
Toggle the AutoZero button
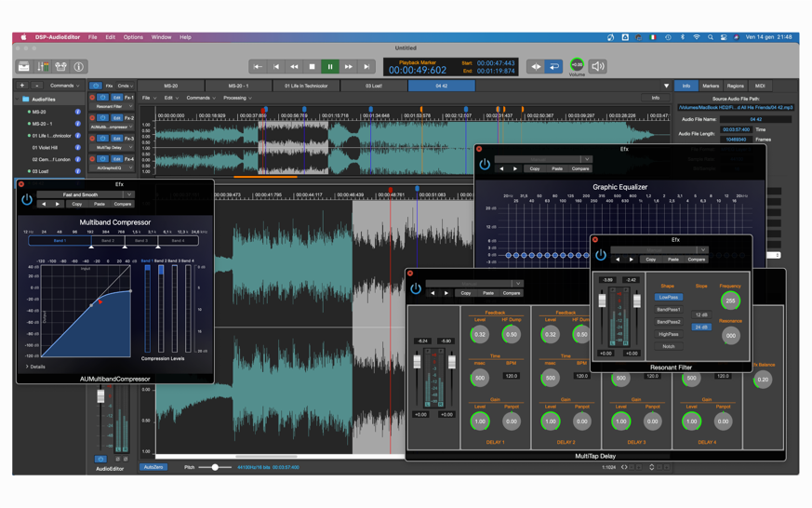coord(153,467)
